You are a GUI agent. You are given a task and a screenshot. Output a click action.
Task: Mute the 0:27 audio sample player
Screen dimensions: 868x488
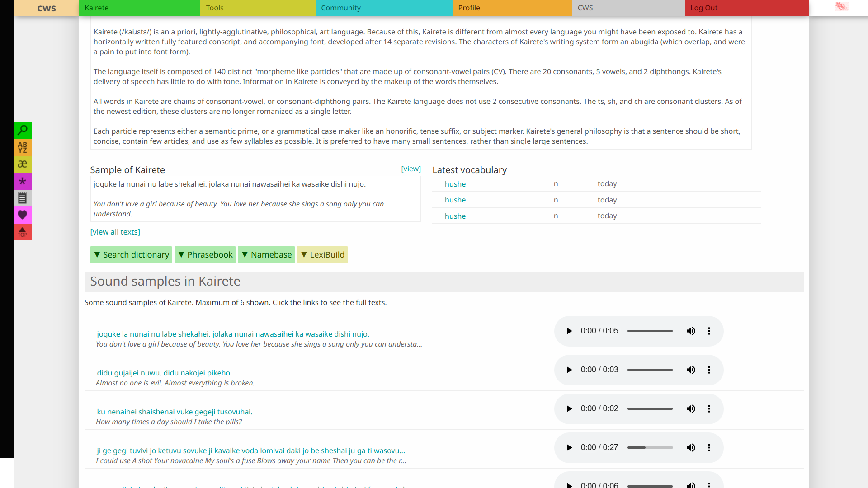click(691, 448)
